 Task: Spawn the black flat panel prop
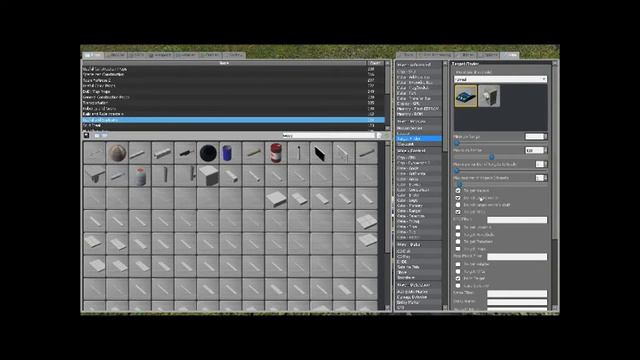tap(320, 153)
